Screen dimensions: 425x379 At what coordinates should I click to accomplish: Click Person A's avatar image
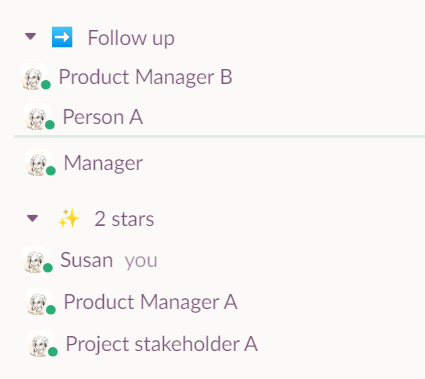[x=37, y=117]
